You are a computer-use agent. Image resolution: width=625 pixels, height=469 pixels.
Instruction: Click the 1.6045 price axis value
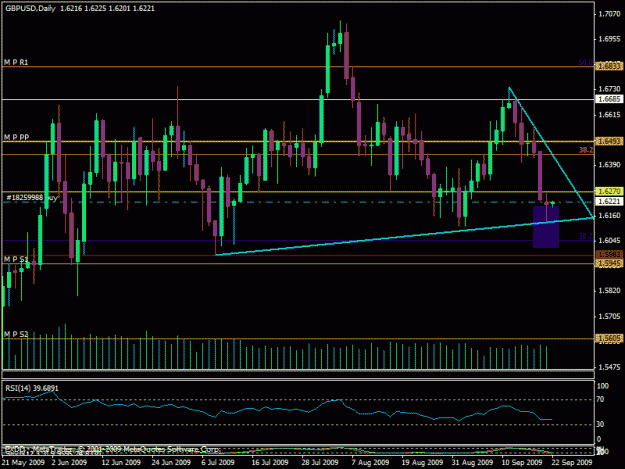coord(609,241)
